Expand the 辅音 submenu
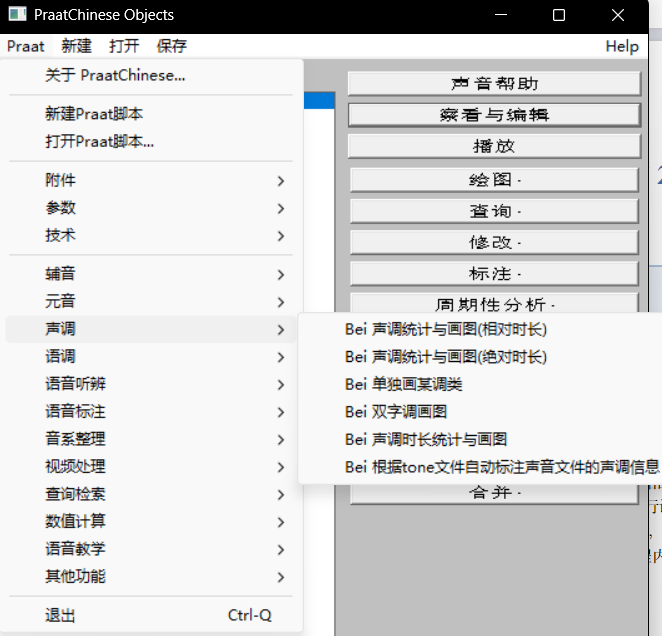The image size is (662, 636). click(x=151, y=274)
